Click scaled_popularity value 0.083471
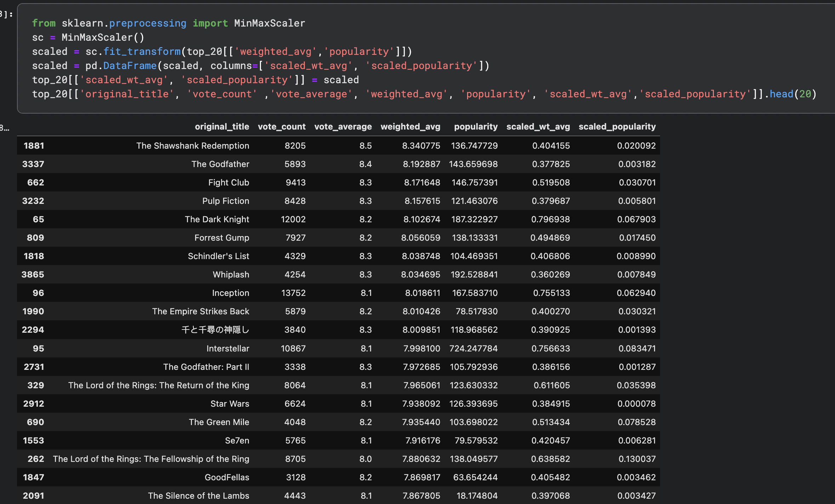The height and width of the screenshot is (504, 835). pyautogui.click(x=637, y=348)
